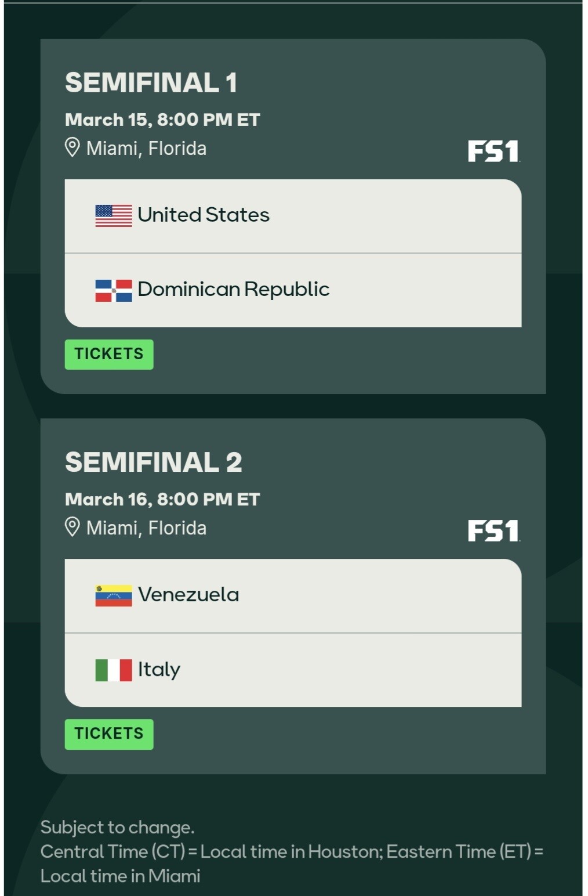
Task: Click the Semifinal 1 heading
Action: pos(151,82)
